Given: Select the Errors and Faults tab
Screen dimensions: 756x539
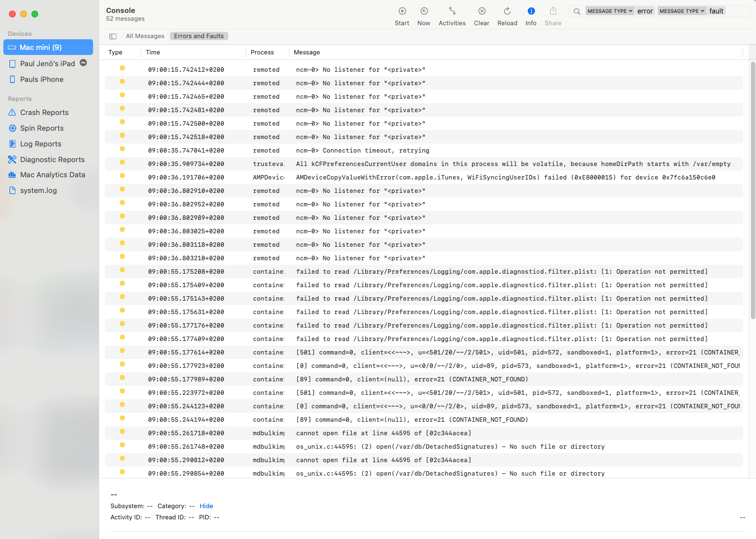Looking at the screenshot, I should [x=199, y=36].
